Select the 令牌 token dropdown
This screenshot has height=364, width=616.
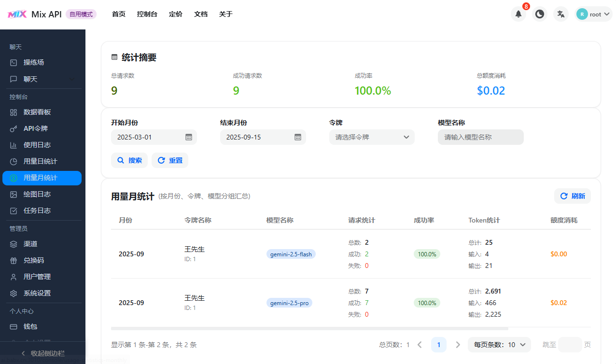pyautogui.click(x=372, y=137)
